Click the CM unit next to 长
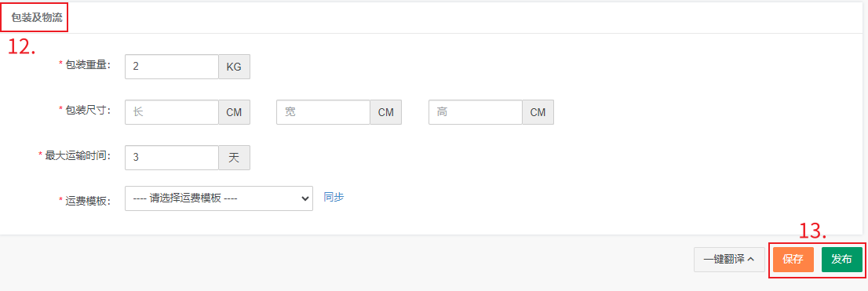Screen dimensions: 868x291 coord(235,112)
